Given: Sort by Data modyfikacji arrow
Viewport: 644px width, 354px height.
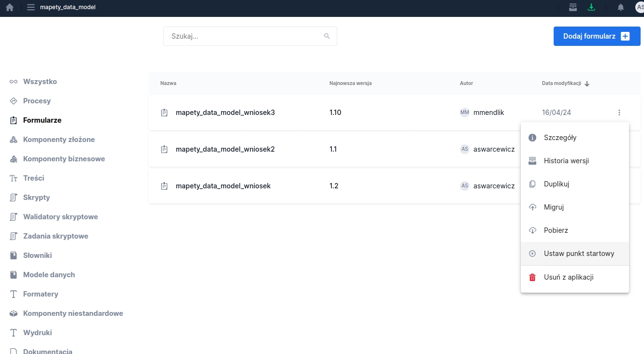Looking at the screenshot, I should click(587, 84).
